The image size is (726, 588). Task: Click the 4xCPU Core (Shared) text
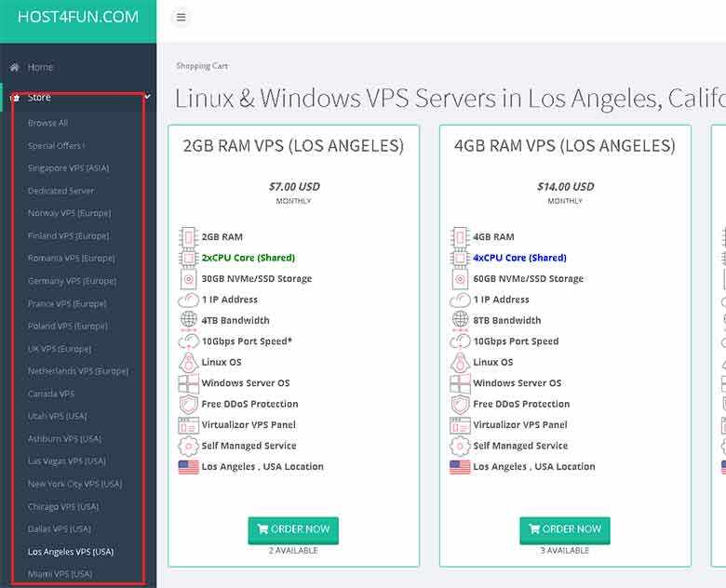519,258
